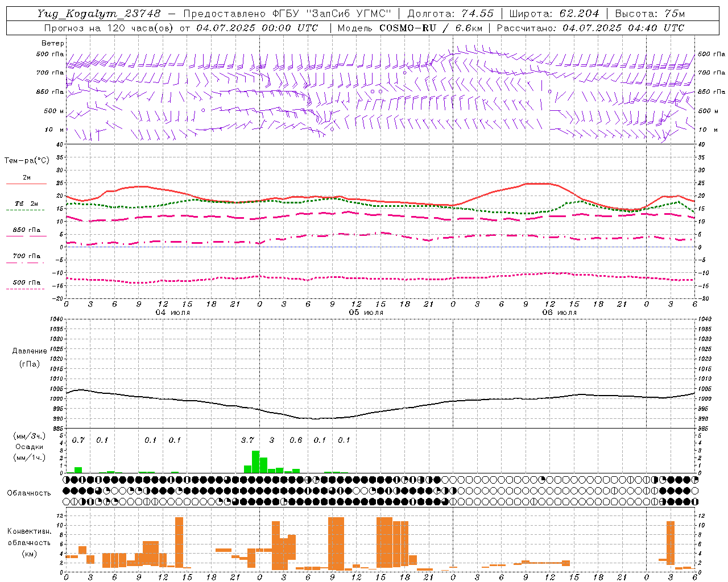The image size is (728, 582).
Task: Click the Облачность row label
Action: pyautogui.click(x=29, y=493)
